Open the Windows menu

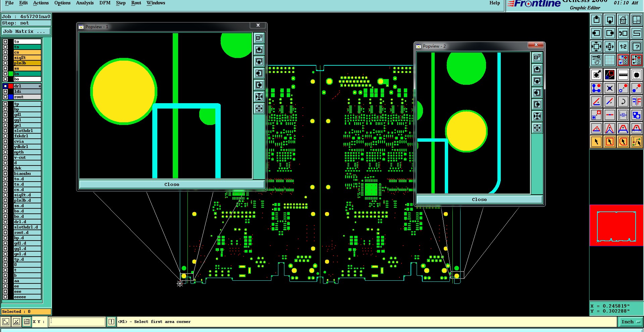pyautogui.click(x=156, y=3)
